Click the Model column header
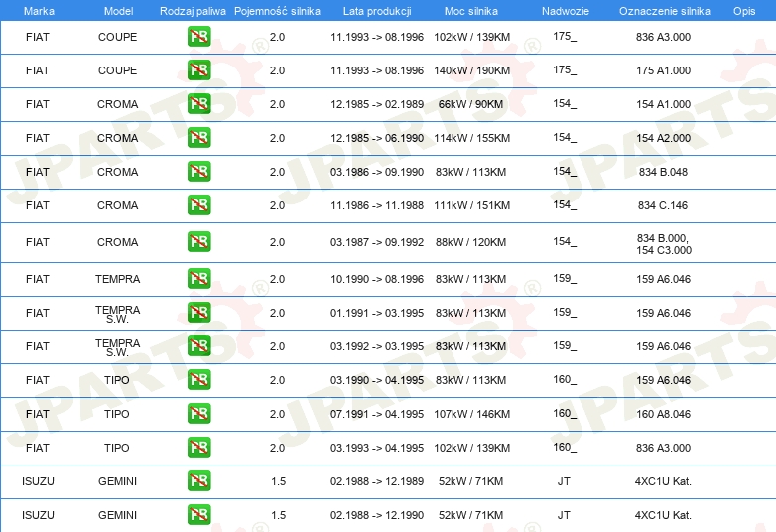Image resolution: width=776 pixels, height=532 pixels. tap(118, 11)
